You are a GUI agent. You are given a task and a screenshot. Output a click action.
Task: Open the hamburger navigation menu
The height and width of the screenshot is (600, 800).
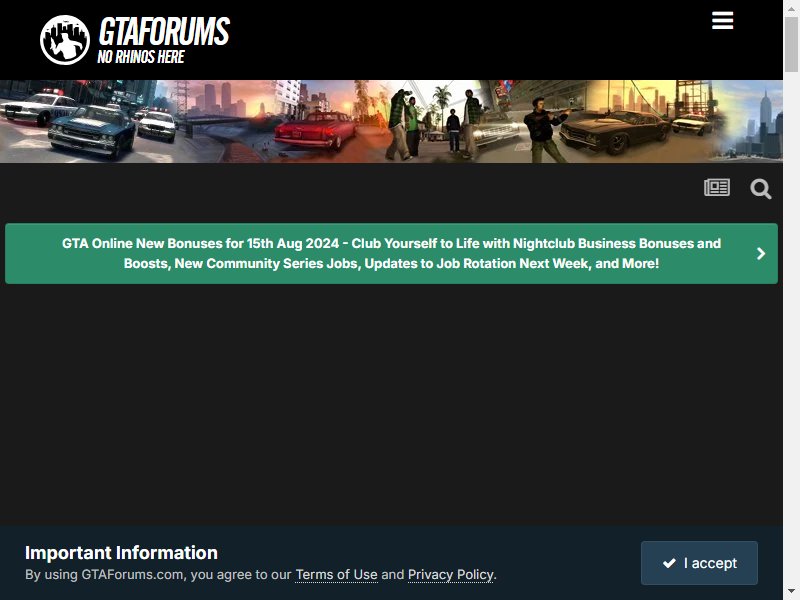(722, 20)
